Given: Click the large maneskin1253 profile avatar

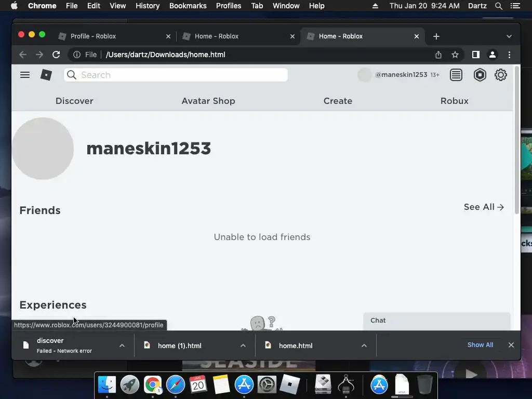Looking at the screenshot, I should pos(43,148).
